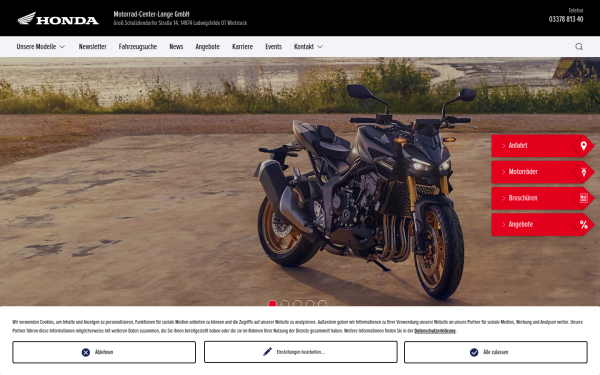Click the Motorrad-Center-Lange GmbH title
Viewport: 600px width, 375px height.
(152, 14)
